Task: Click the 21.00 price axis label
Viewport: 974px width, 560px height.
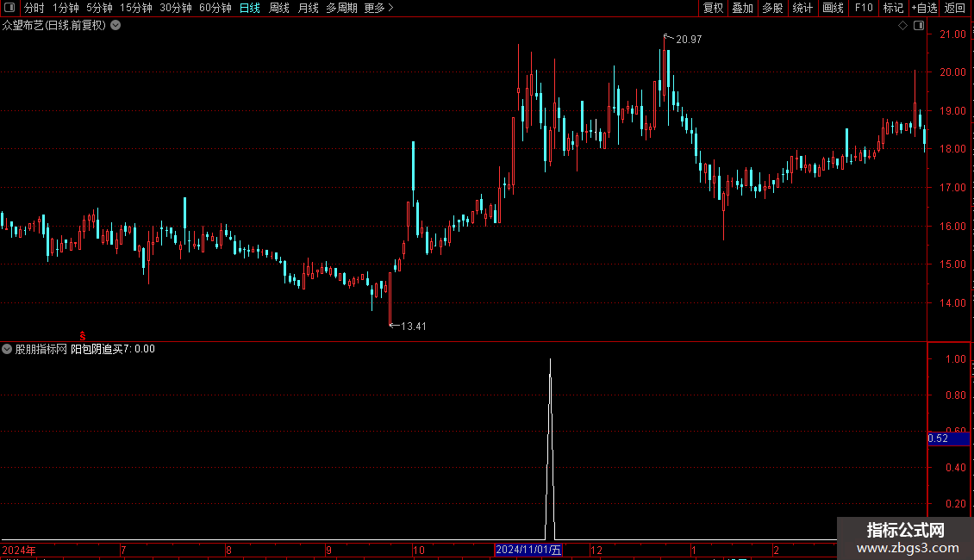Action: tap(952, 34)
